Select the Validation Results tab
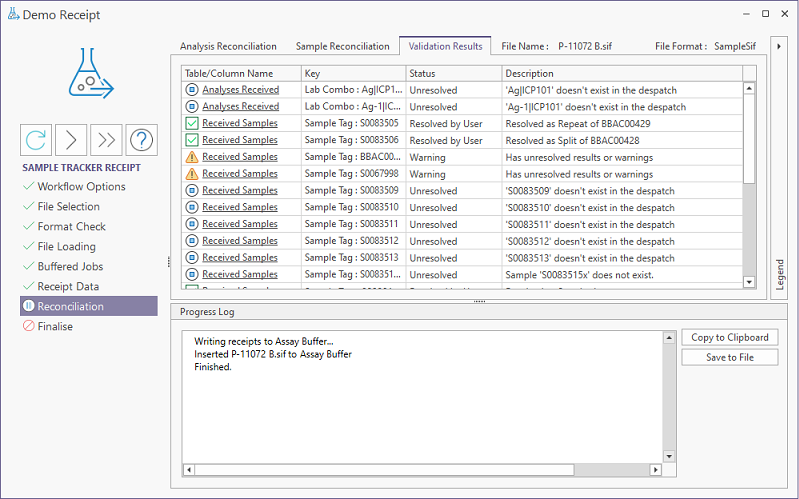The width and height of the screenshot is (799, 499). (445, 46)
